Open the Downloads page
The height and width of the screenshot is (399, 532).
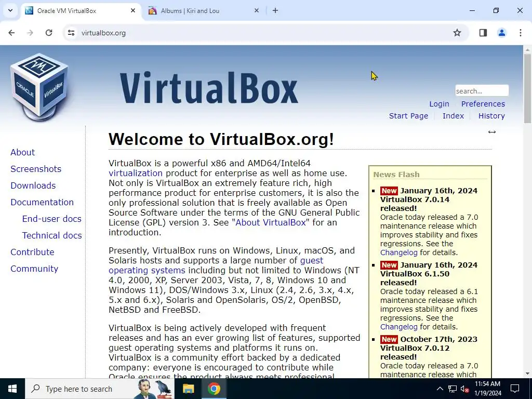coord(33,185)
